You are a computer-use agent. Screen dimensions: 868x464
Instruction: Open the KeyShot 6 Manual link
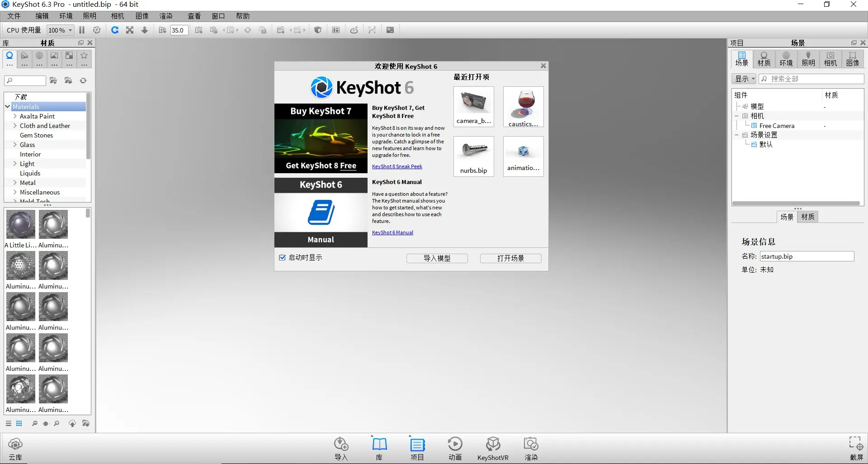392,232
